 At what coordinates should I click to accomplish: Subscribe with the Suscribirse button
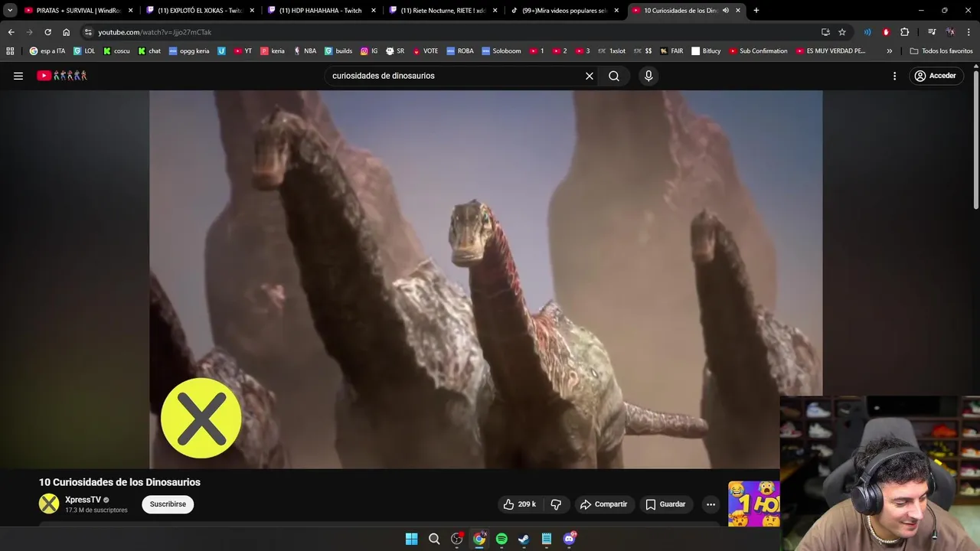(x=168, y=504)
